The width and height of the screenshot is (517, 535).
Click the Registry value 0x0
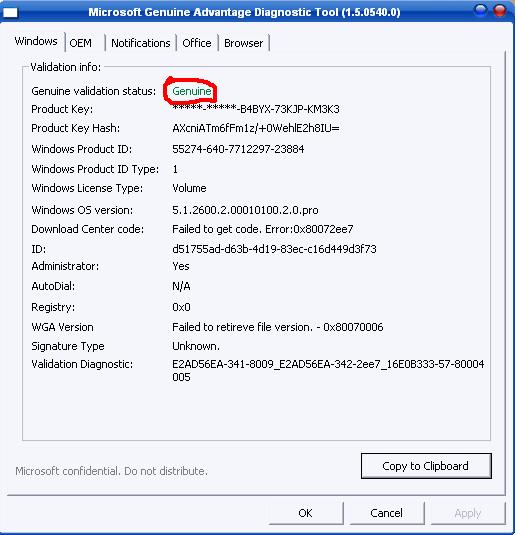[x=181, y=307]
